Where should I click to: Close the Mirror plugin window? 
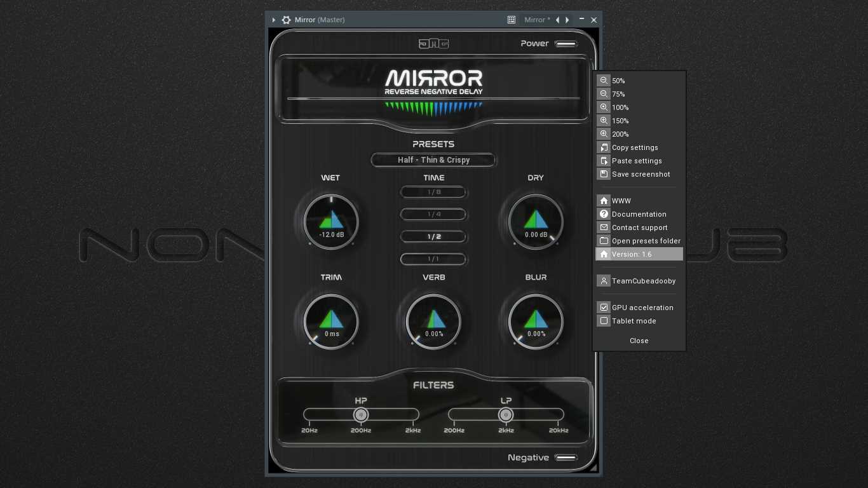click(x=593, y=20)
